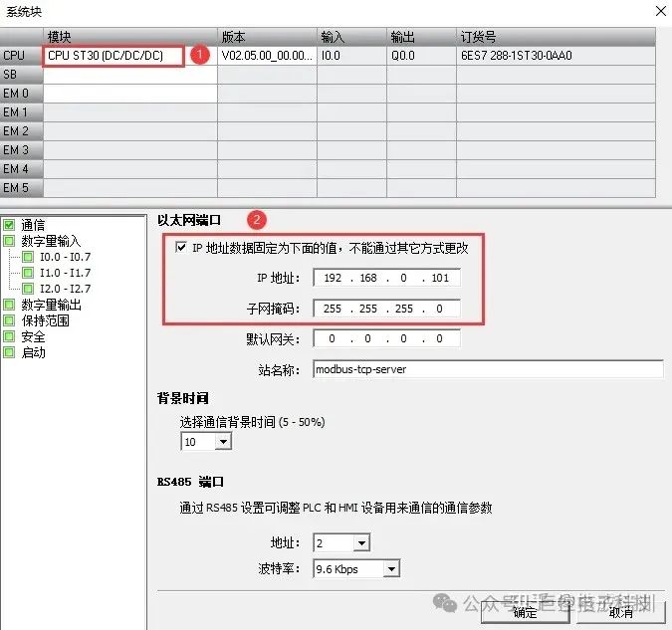This screenshot has width=672, height=630.
Task: Click order number 6ES7 288-1ST30-0AA0
Action: coord(556,56)
